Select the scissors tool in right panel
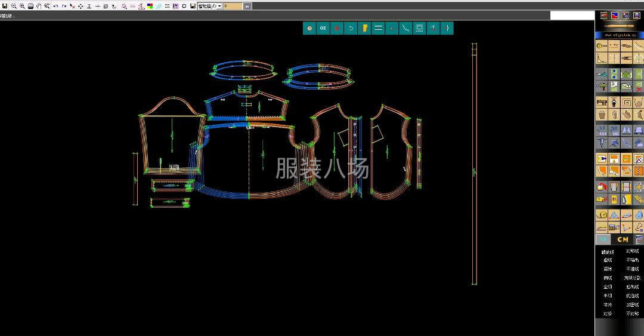This screenshot has height=336, width=644. click(x=626, y=57)
